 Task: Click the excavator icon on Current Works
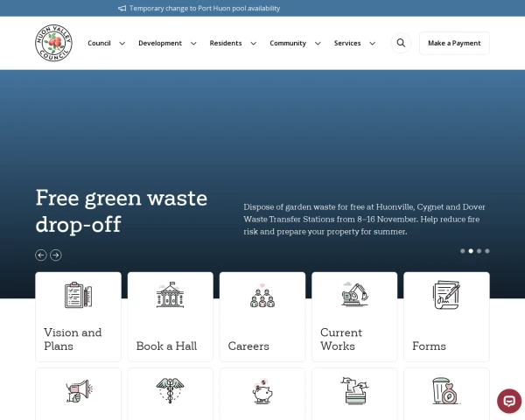point(354,294)
